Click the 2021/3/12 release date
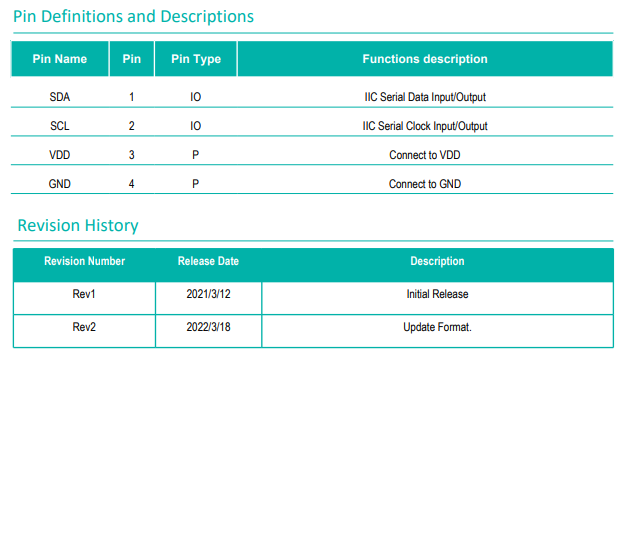This screenshot has width=626, height=543. pos(208,294)
